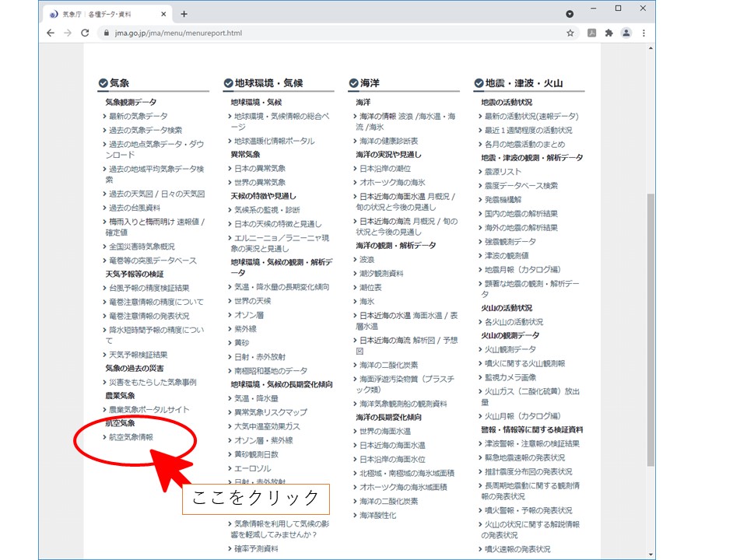The height and width of the screenshot is (560, 747).
Task: Bookmark this page with the star icon
Action: (x=570, y=33)
